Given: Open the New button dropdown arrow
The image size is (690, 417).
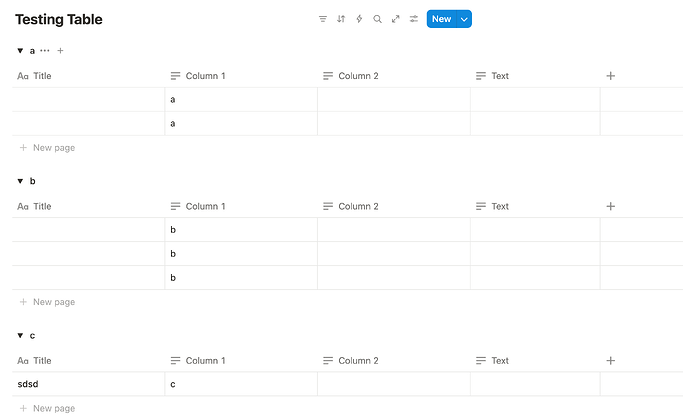Looking at the screenshot, I should pos(464,19).
